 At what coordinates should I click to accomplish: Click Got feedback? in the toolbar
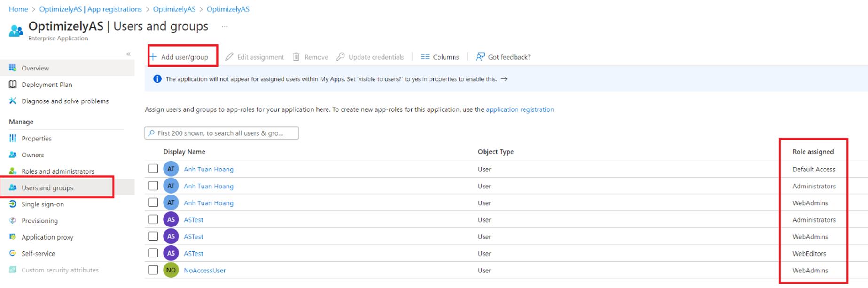[503, 57]
